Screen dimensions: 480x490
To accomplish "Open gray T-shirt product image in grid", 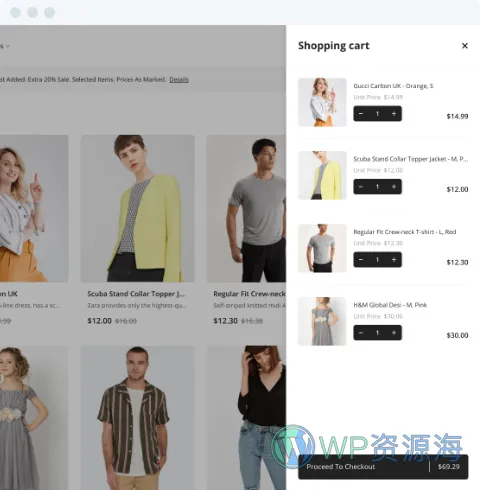I will pyautogui.click(x=246, y=209).
